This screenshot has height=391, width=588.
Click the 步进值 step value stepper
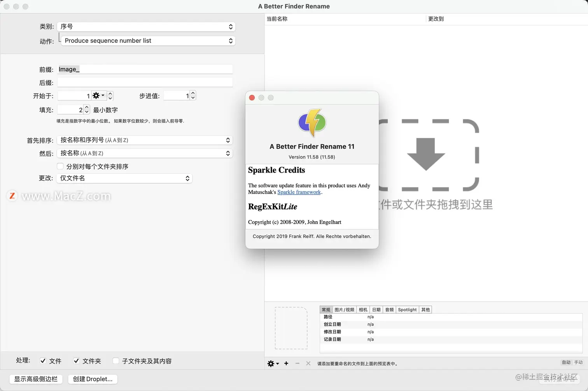click(193, 96)
